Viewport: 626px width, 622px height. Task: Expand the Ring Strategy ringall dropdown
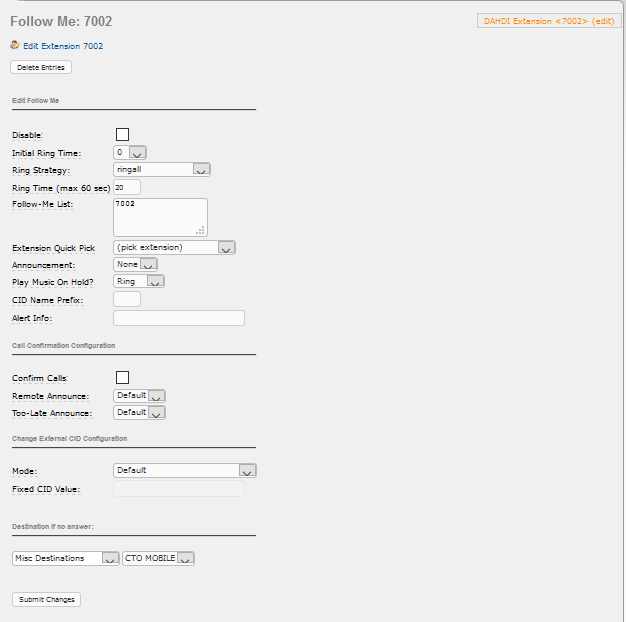click(x=162, y=170)
